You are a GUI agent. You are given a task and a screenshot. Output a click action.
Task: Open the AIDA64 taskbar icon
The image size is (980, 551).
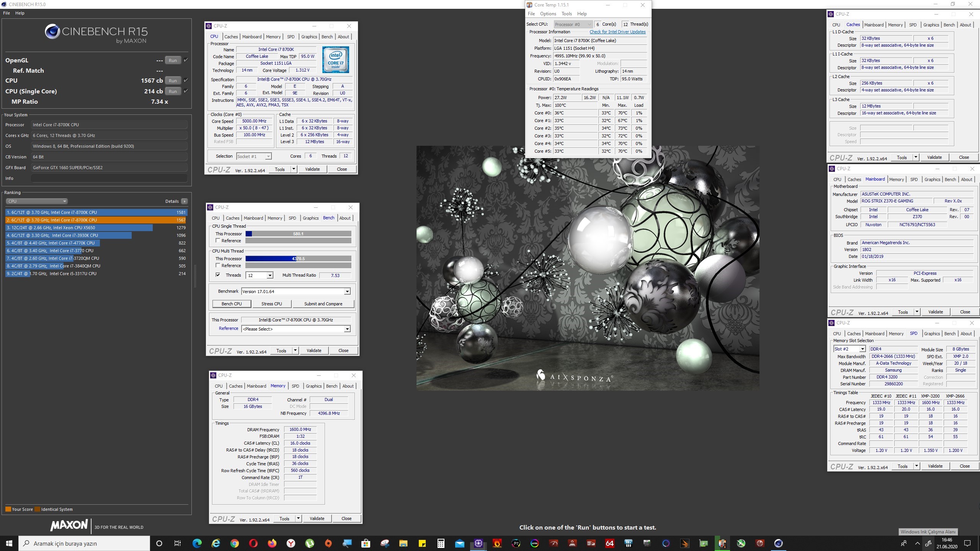610,543
